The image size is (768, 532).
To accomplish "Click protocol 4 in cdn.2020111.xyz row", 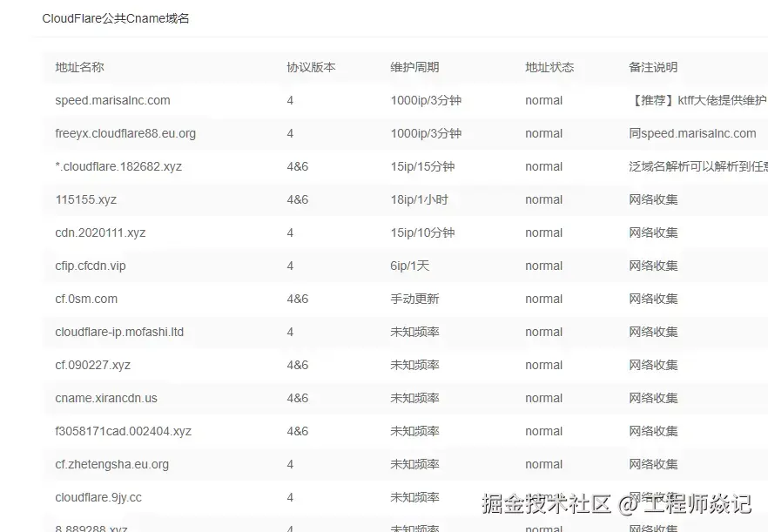I will tap(290, 232).
